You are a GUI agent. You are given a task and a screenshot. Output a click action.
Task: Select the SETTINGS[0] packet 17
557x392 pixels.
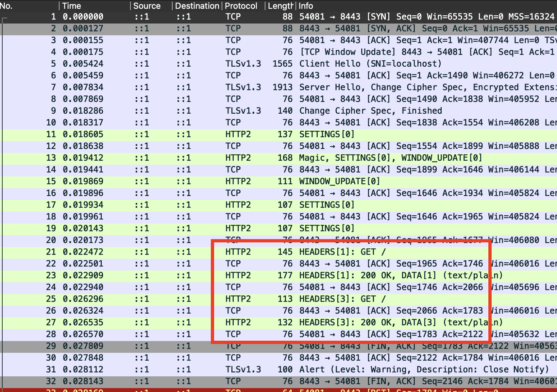pos(278,205)
